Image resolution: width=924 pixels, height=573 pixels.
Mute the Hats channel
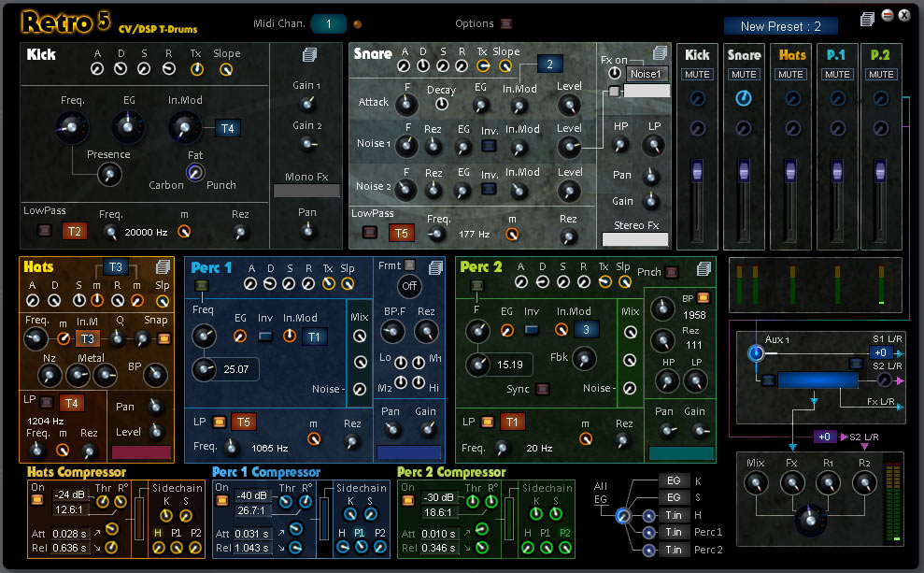coord(790,74)
